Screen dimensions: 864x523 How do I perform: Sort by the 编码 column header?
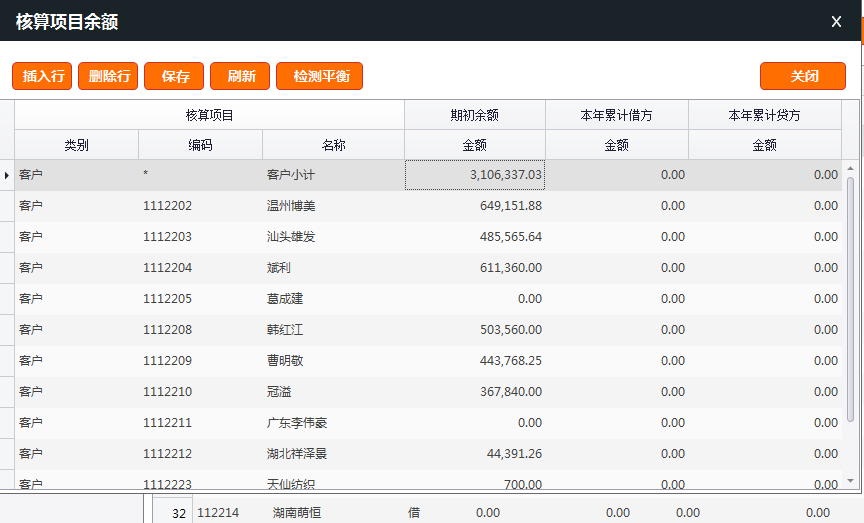[200, 145]
